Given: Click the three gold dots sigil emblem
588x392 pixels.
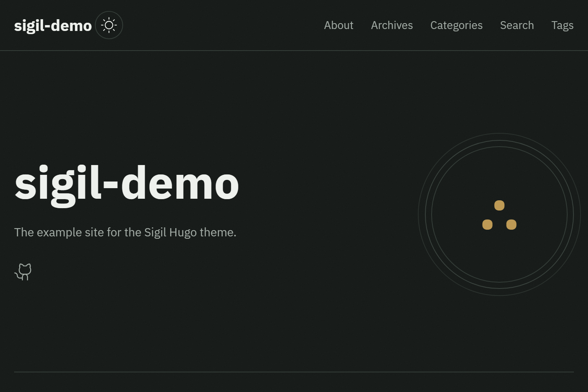Looking at the screenshot, I should tap(499, 214).
